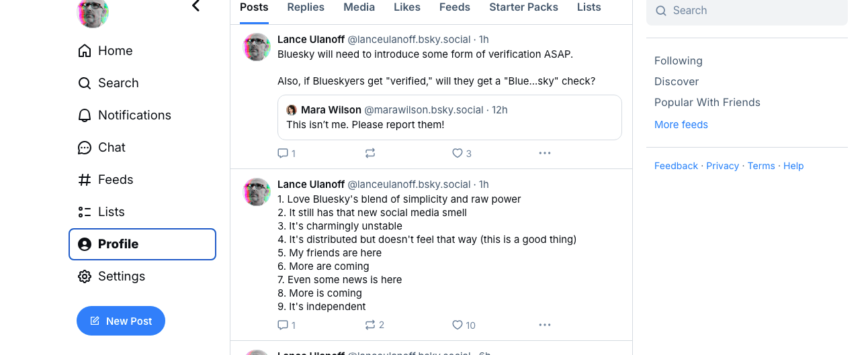The height and width of the screenshot is (355, 868).
Task: Open the Privacy link in the footer
Action: click(x=722, y=166)
